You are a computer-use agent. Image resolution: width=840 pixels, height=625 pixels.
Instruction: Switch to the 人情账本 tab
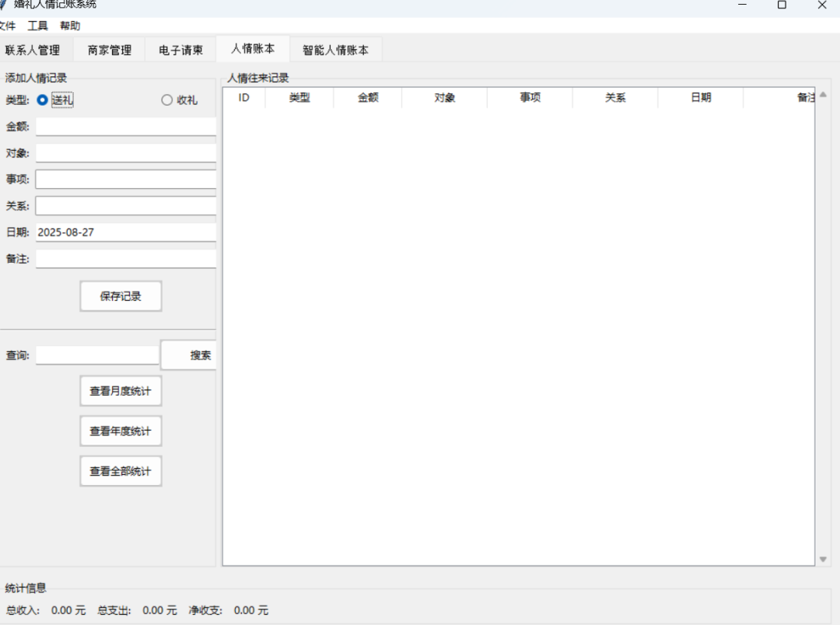click(x=253, y=49)
